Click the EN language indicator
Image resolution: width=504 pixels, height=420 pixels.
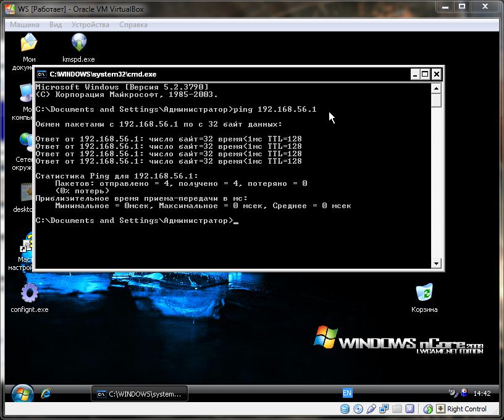coord(347,393)
